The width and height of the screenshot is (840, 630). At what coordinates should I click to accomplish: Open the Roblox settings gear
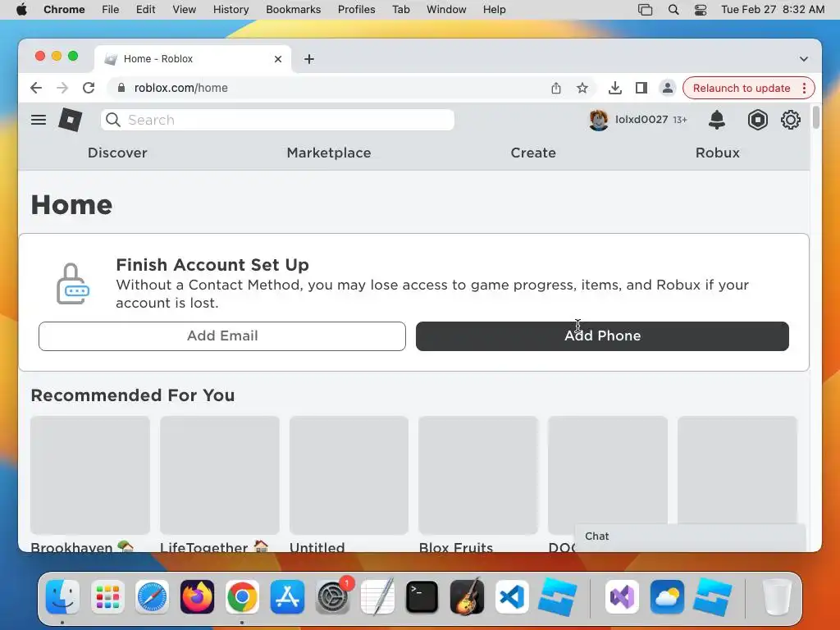click(790, 120)
